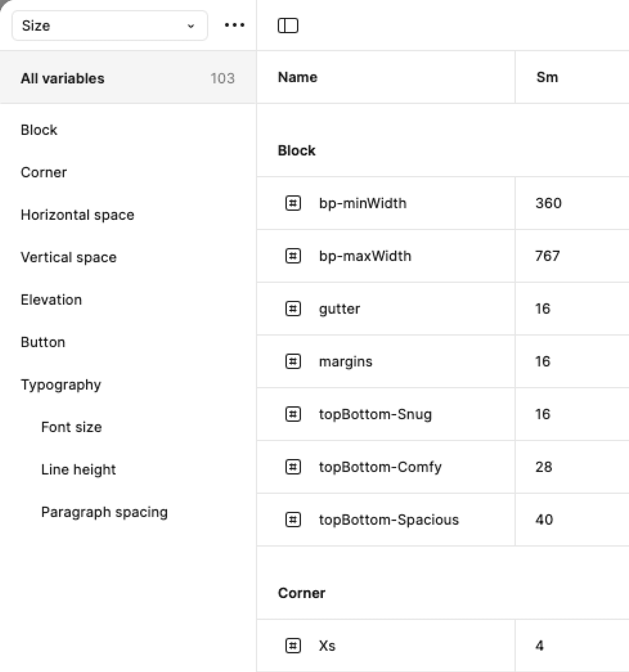Select the topBottom-Comfy variable name

[380, 467]
